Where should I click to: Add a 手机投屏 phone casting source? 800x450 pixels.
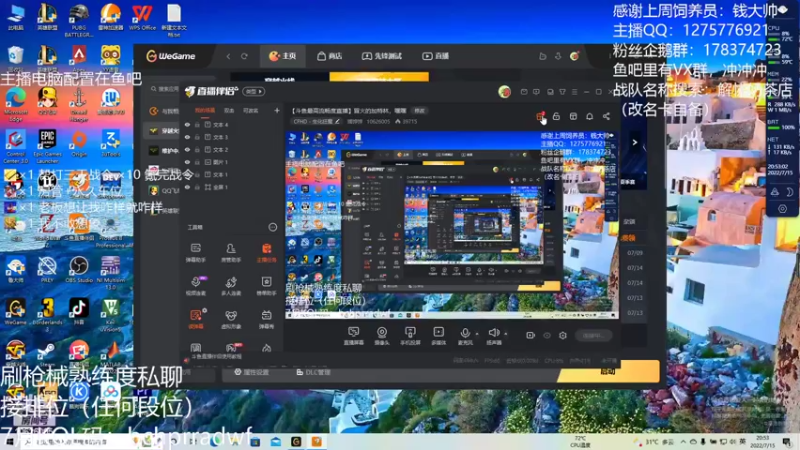click(x=410, y=336)
